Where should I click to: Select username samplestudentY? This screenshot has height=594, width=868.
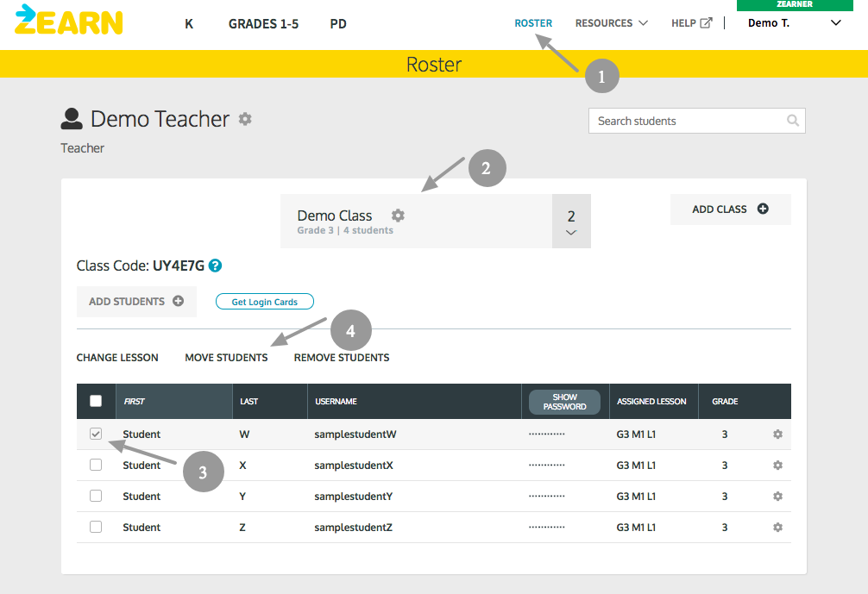click(353, 496)
